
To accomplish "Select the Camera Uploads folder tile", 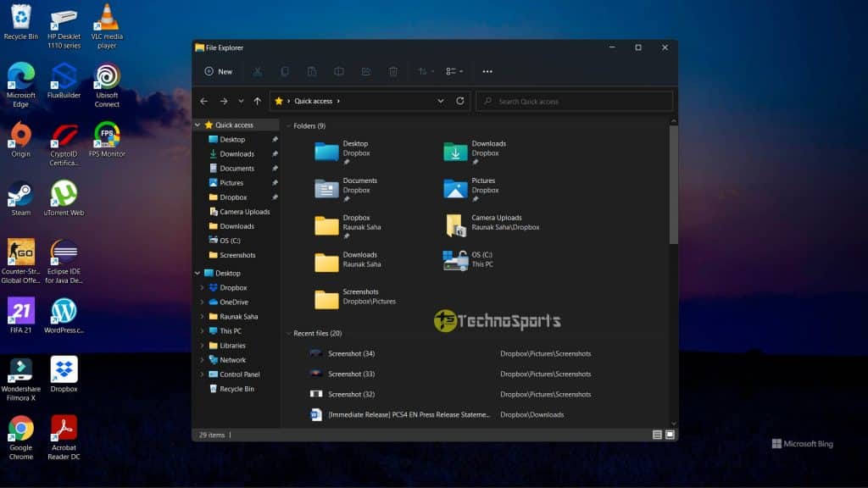I will [x=491, y=225].
